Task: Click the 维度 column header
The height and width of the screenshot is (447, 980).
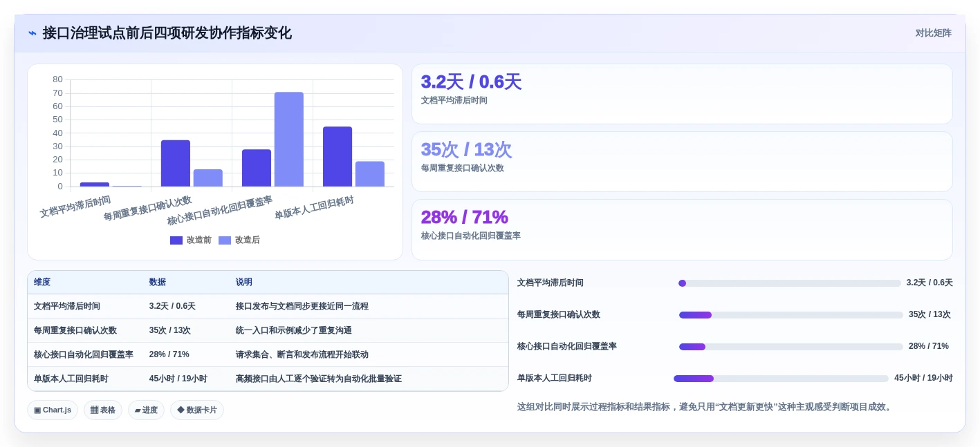Action: 42,282
